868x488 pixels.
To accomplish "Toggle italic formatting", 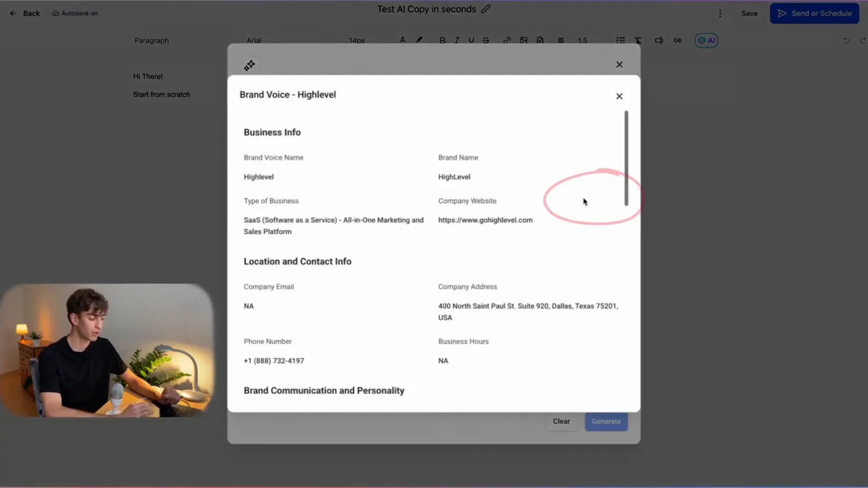I will coord(457,40).
